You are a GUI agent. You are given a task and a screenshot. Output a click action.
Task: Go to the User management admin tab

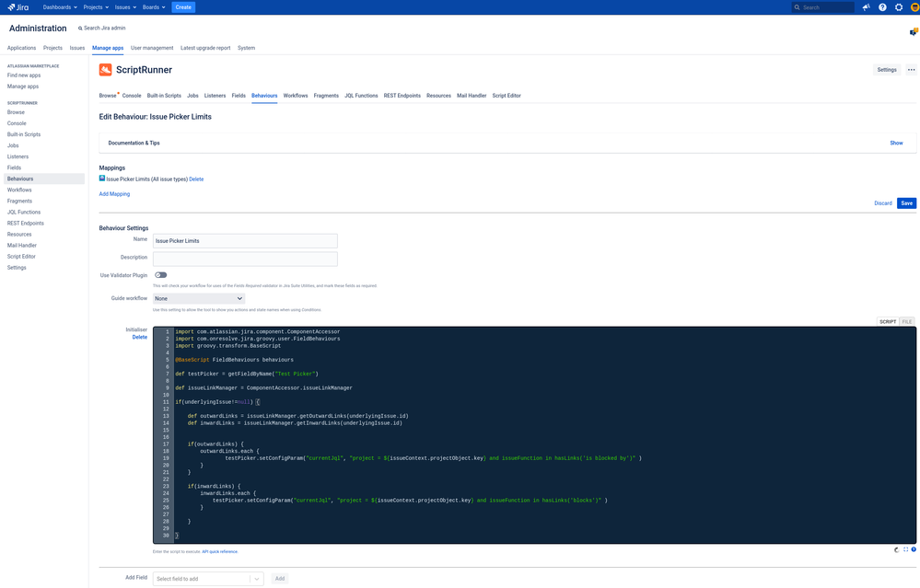(x=151, y=48)
